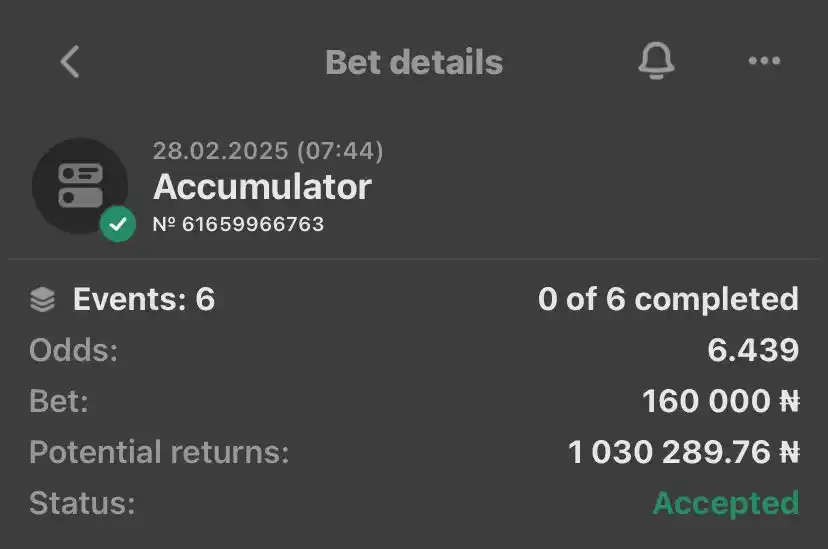Screen dimensions: 828x549
Task: Select the Bet details title
Action: (x=414, y=62)
